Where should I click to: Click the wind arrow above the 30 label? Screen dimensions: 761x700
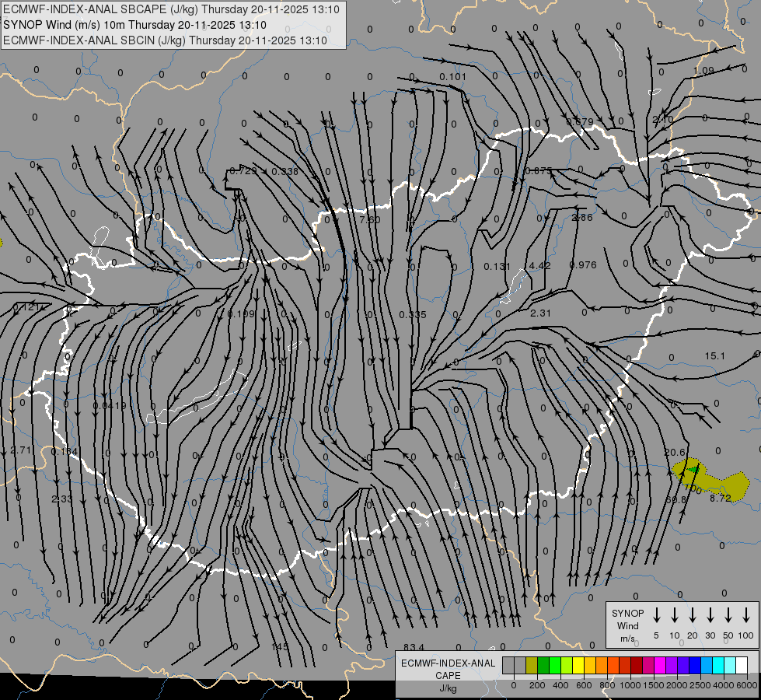[x=710, y=615]
